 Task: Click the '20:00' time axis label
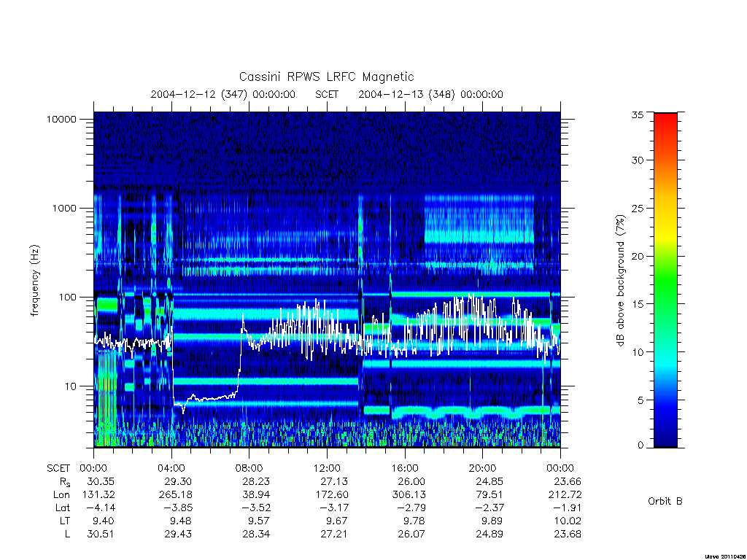tap(482, 468)
